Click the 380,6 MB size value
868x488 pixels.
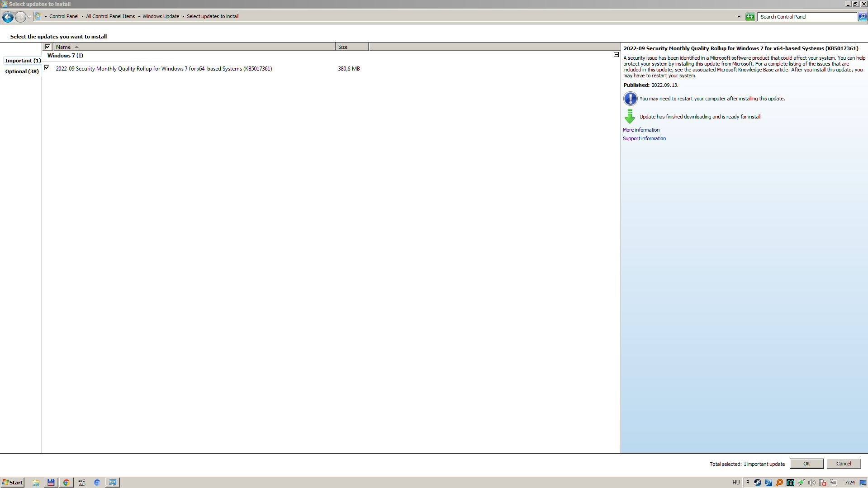tap(349, 69)
